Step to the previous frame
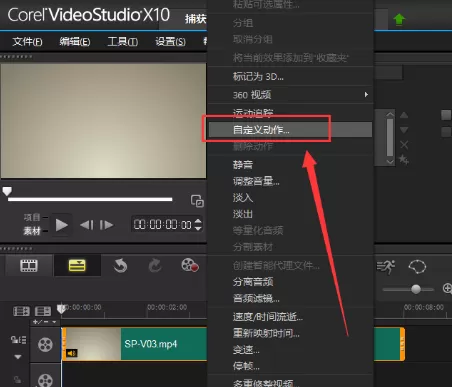The image size is (452, 387). (x=87, y=225)
